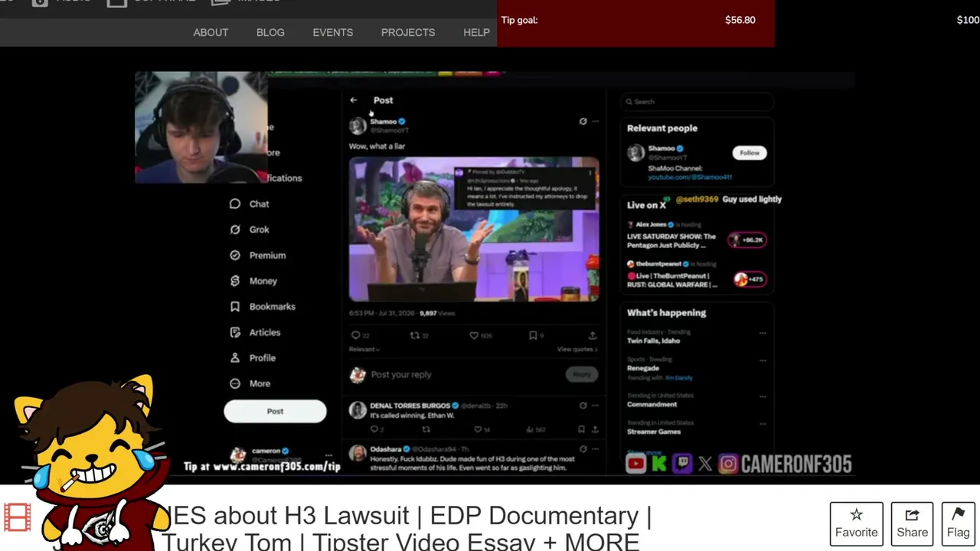This screenshot has height=551, width=980.
Task: Reply to DENAL TORRES BURGOS's comment
Action: coord(374,429)
